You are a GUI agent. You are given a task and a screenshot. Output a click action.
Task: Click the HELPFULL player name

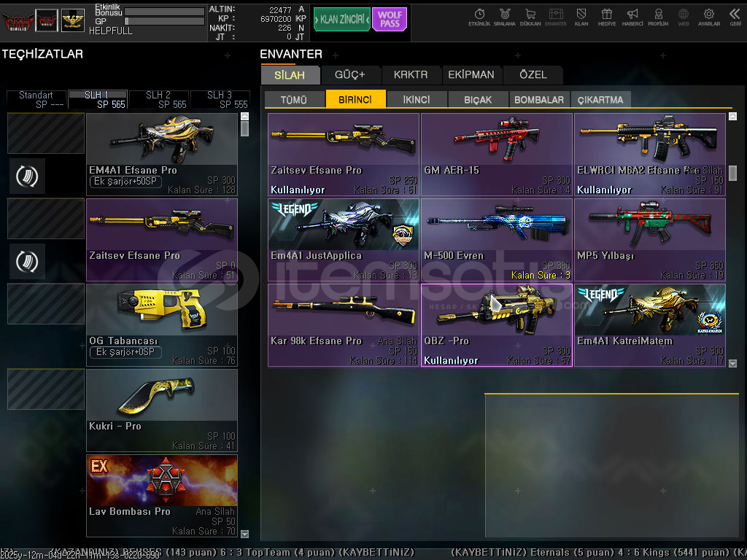click(x=111, y=31)
